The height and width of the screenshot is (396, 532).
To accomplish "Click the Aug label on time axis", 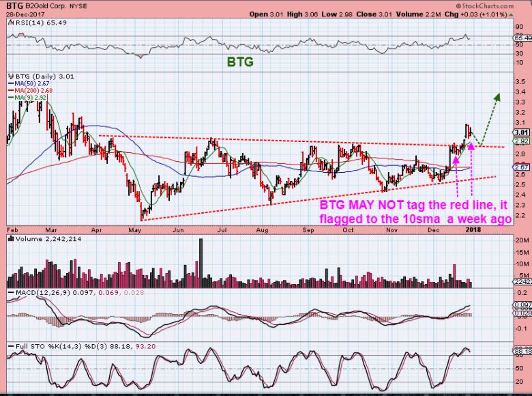I will [x=262, y=230].
